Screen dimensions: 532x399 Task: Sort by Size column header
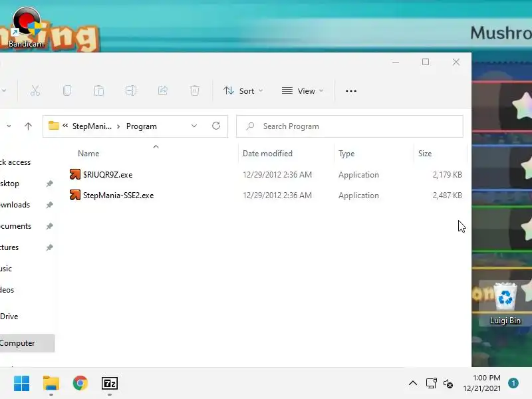[x=425, y=154]
